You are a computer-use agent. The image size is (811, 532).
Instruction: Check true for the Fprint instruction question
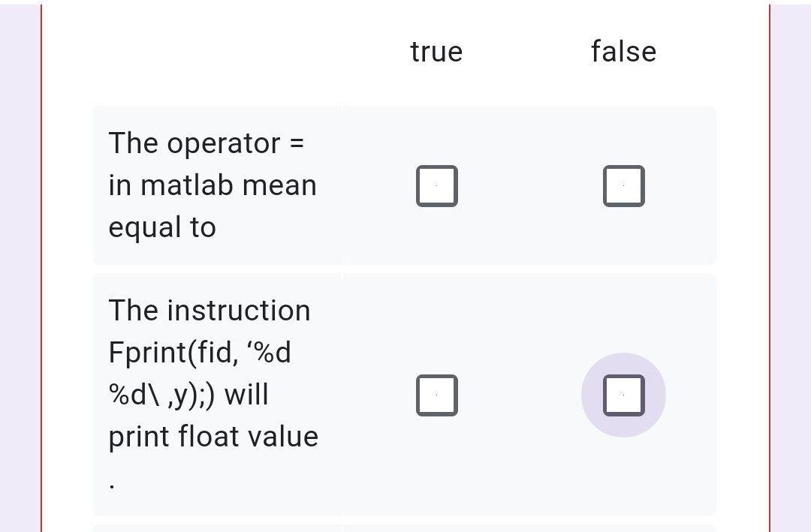(437, 394)
